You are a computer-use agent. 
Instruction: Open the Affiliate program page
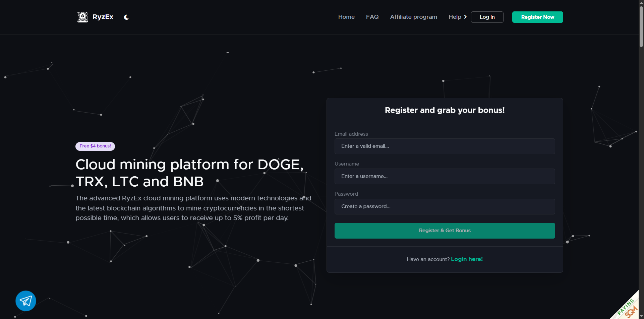coord(413,17)
